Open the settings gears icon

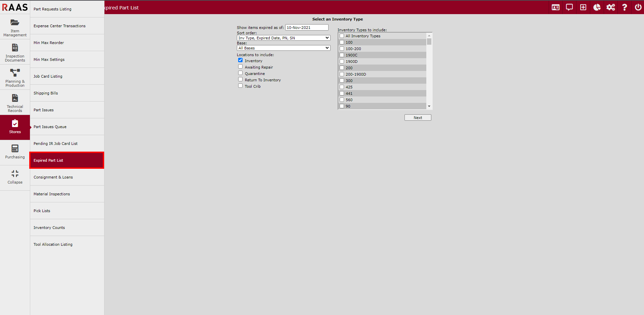pyautogui.click(x=610, y=7)
